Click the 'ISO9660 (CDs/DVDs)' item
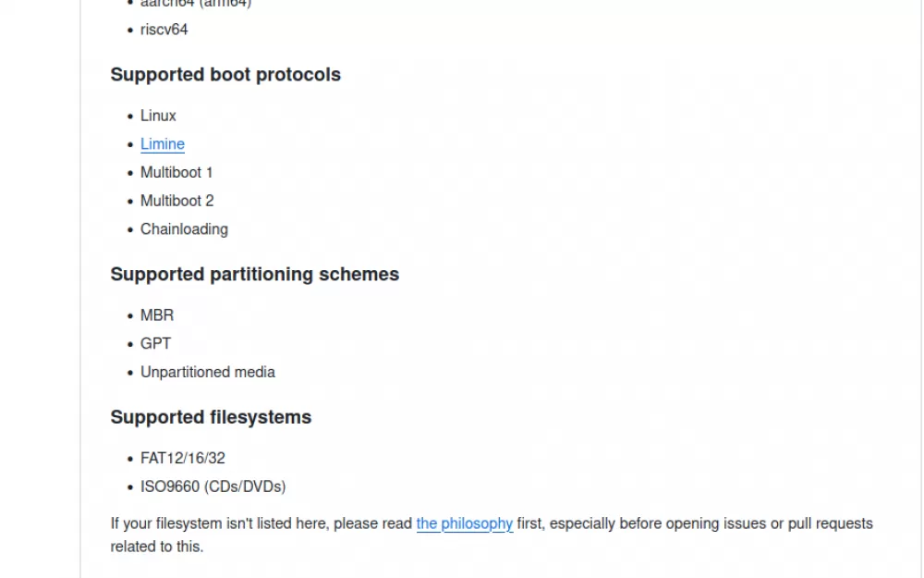The image size is (924, 578). click(213, 486)
